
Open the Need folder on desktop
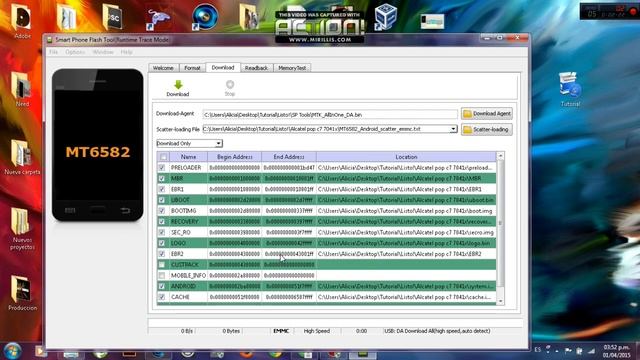coord(22,89)
